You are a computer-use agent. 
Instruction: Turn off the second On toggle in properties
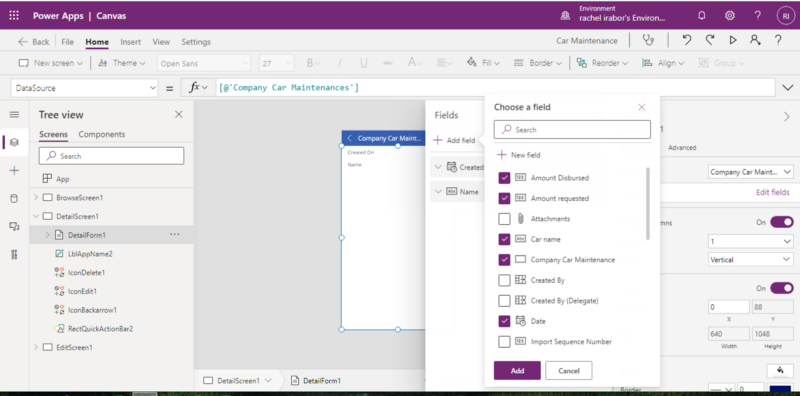(x=782, y=288)
